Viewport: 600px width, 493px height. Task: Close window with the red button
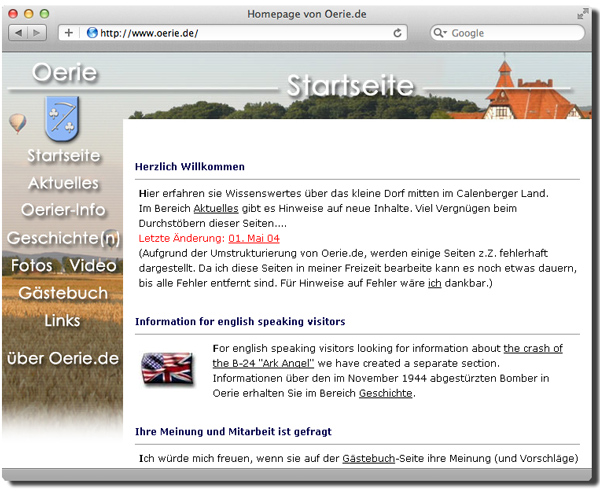(x=13, y=14)
